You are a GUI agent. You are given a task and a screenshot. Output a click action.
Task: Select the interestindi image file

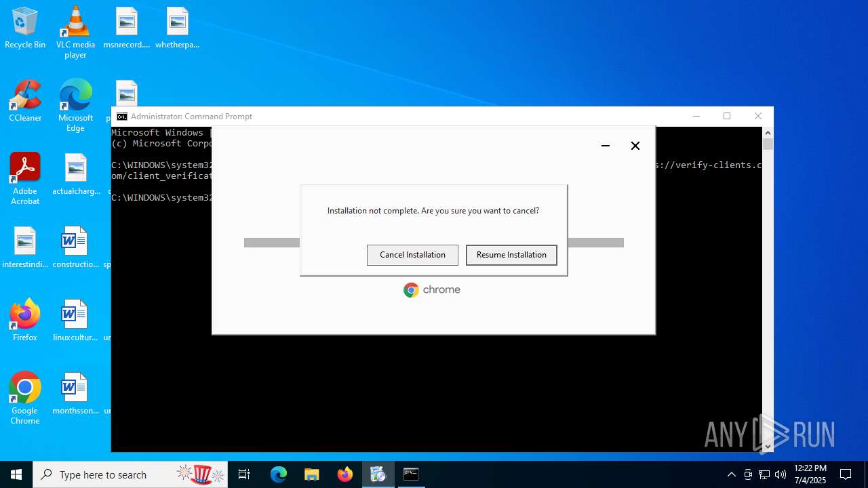25,248
